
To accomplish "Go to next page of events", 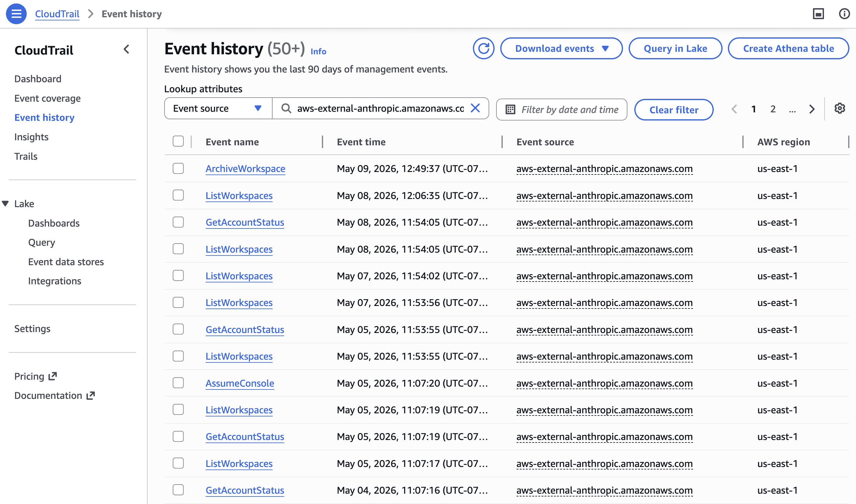I will (812, 109).
